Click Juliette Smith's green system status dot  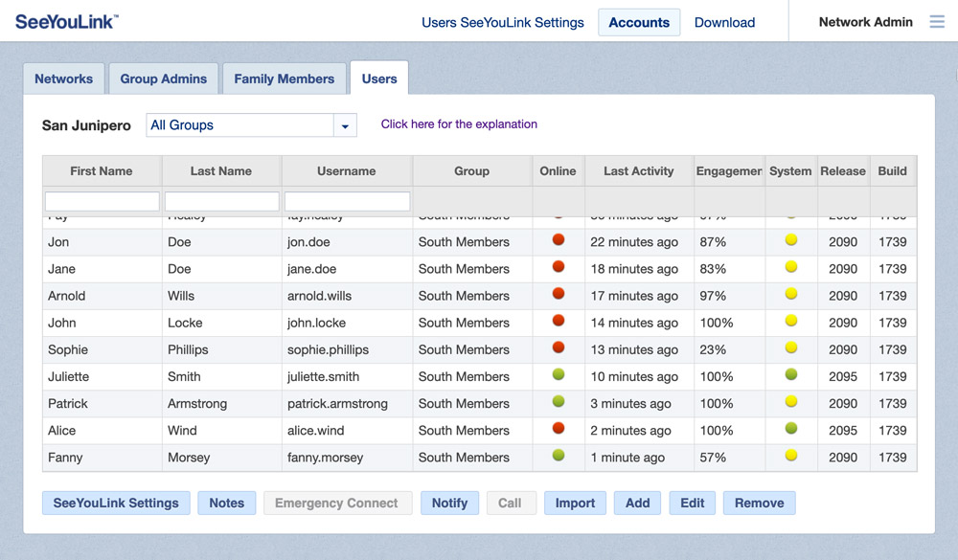(791, 374)
